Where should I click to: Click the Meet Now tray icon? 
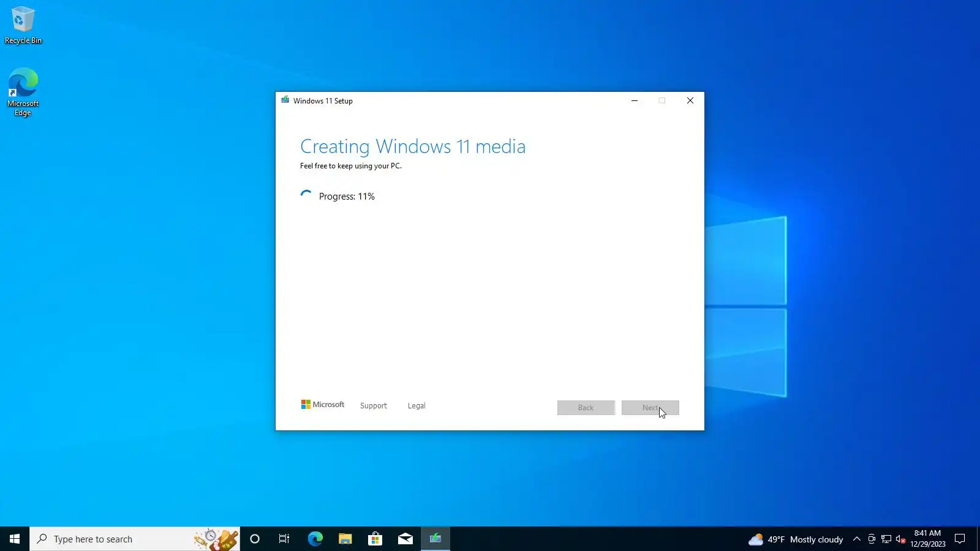[x=872, y=539]
